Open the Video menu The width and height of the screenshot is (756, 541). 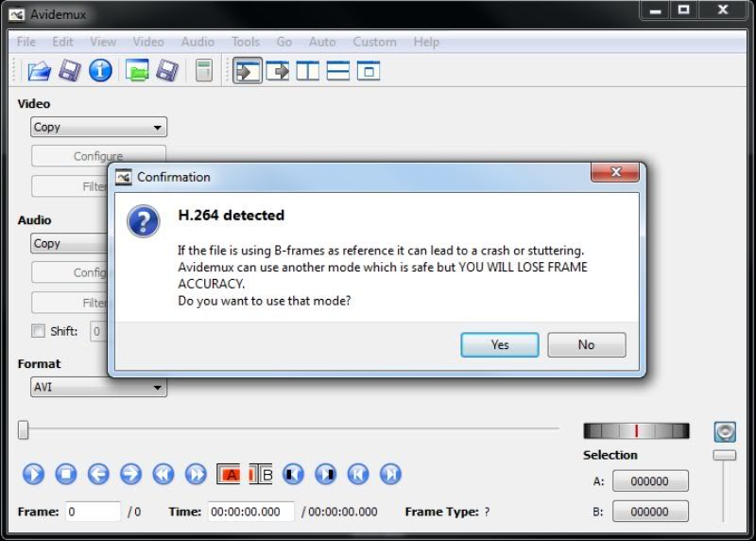148,42
